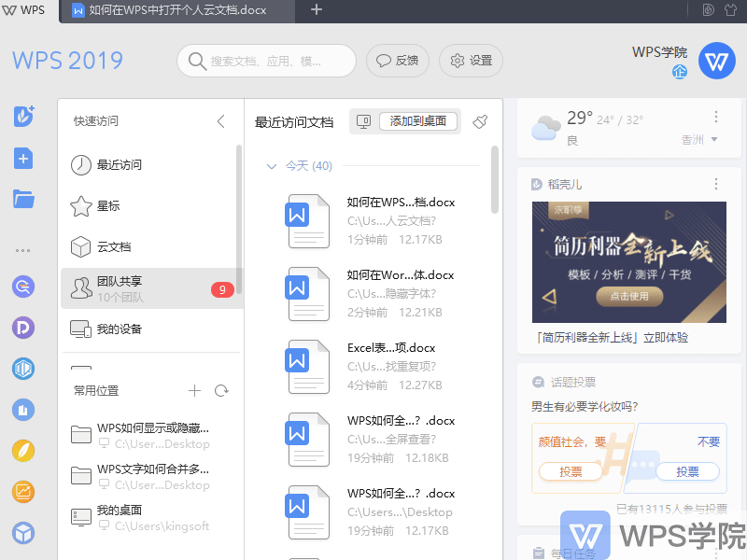
Task: Vote 投票 for 不要 option
Action: point(687,471)
